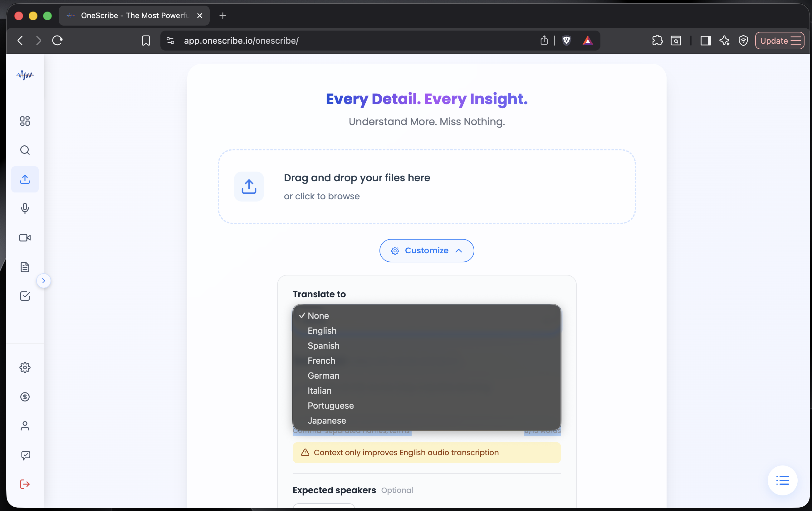The height and width of the screenshot is (511, 812).
Task: Select the search icon in the sidebar
Action: coord(25,150)
